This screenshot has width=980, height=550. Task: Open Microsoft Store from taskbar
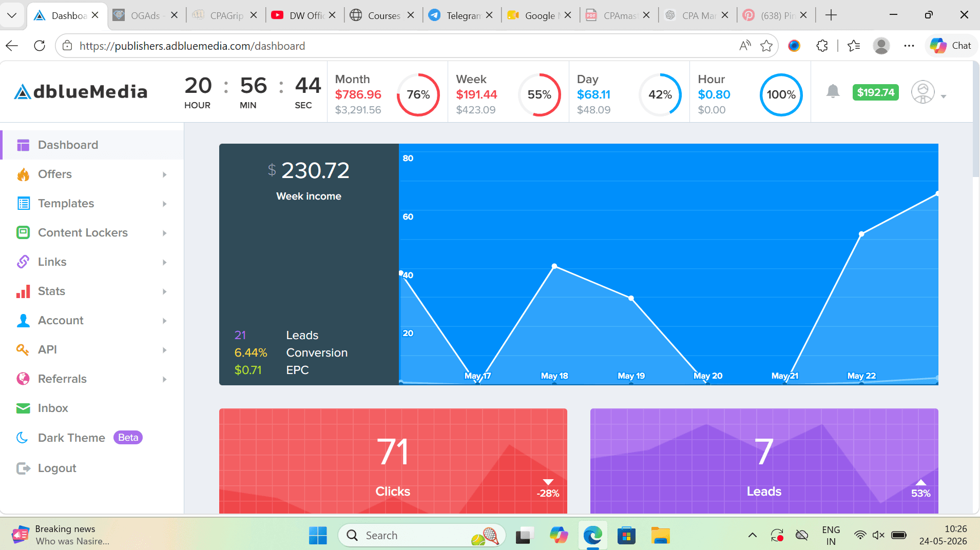point(626,536)
